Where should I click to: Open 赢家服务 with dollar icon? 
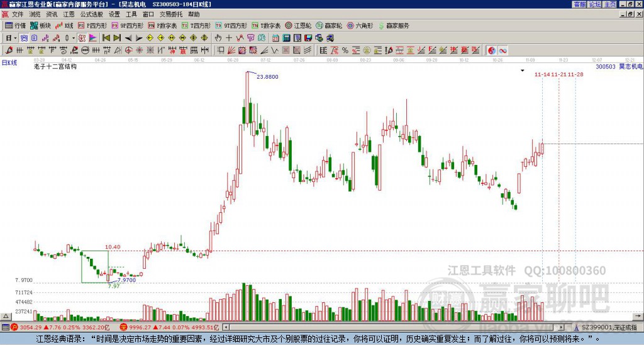coord(394,25)
